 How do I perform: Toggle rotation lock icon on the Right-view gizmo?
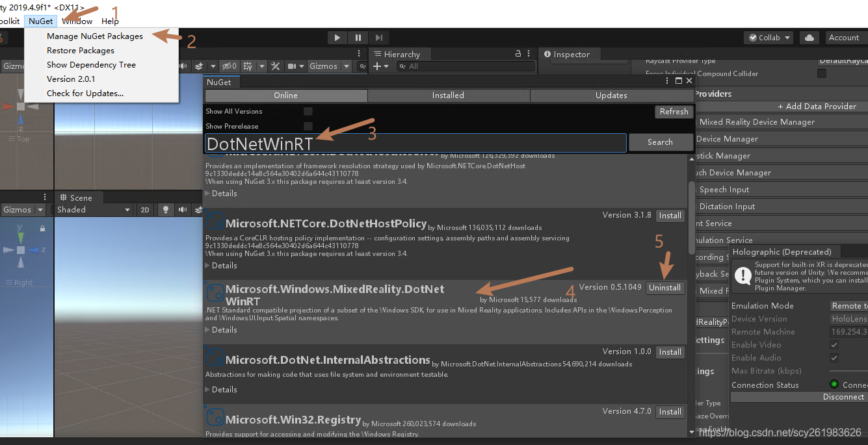point(43,229)
